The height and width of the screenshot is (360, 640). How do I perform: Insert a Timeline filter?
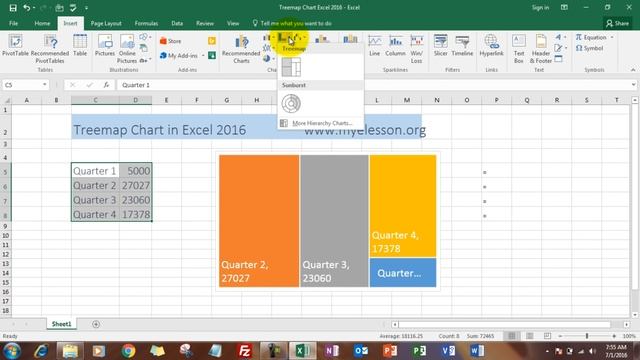click(462, 45)
